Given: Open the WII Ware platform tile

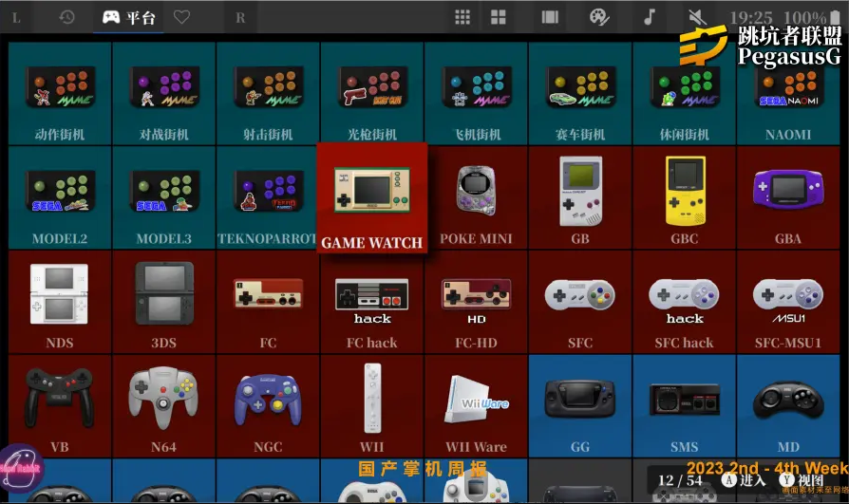Looking at the screenshot, I should click(476, 406).
